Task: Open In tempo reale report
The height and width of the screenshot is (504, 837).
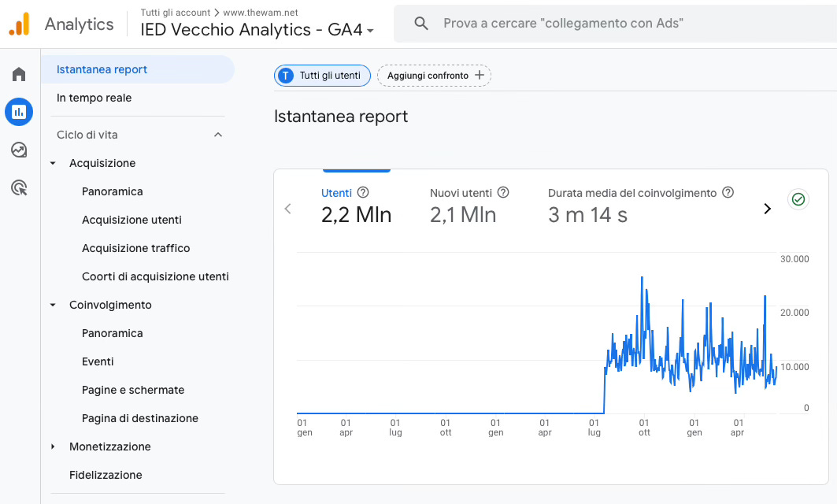Action: pos(94,98)
